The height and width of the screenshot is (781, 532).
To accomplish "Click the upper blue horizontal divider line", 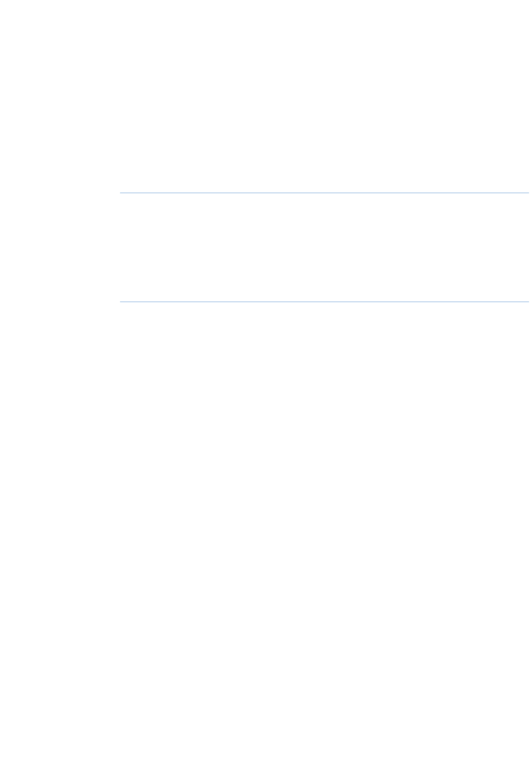I will (324, 193).
